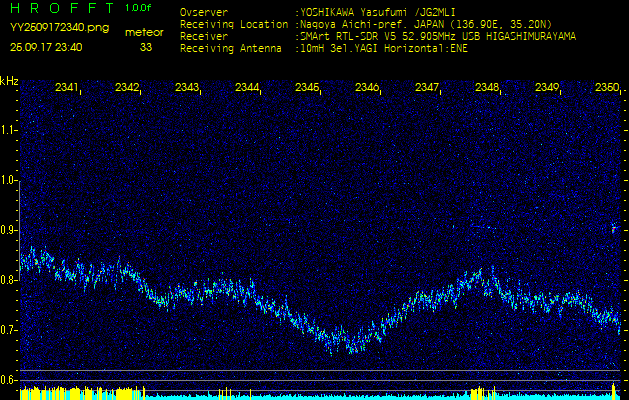Click the 2341 time marker
The image size is (629, 400).
point(67,88)
